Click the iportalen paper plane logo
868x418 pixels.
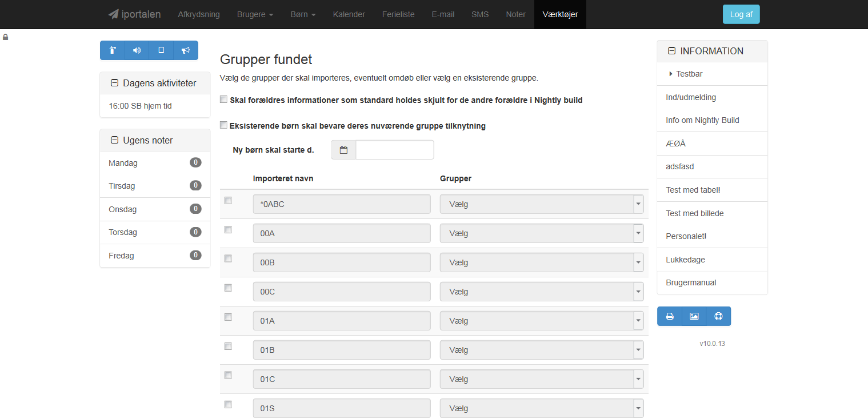(x=135, y=14)
